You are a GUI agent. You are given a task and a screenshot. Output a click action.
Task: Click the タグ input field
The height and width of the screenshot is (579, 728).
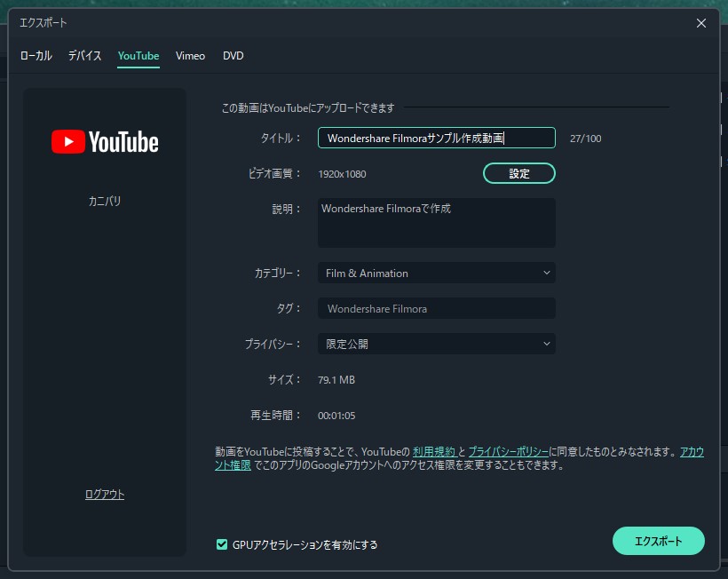[x=437, y=308]
